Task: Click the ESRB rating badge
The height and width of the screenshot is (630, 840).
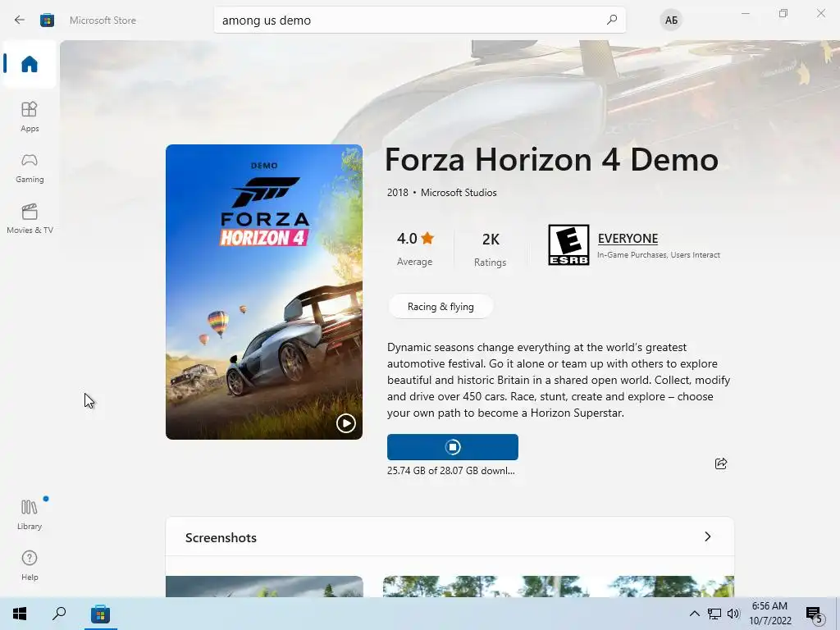Action: [568, 244]
